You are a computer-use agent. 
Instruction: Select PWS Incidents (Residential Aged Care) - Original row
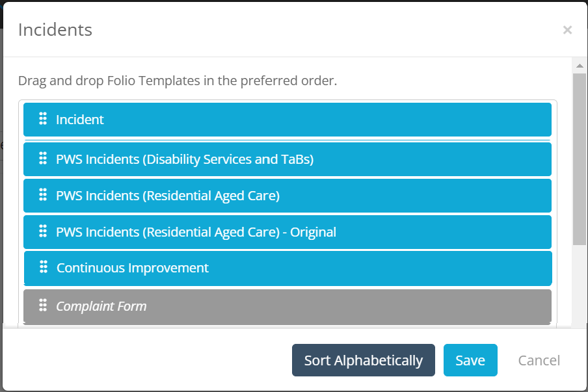point(286,232)
